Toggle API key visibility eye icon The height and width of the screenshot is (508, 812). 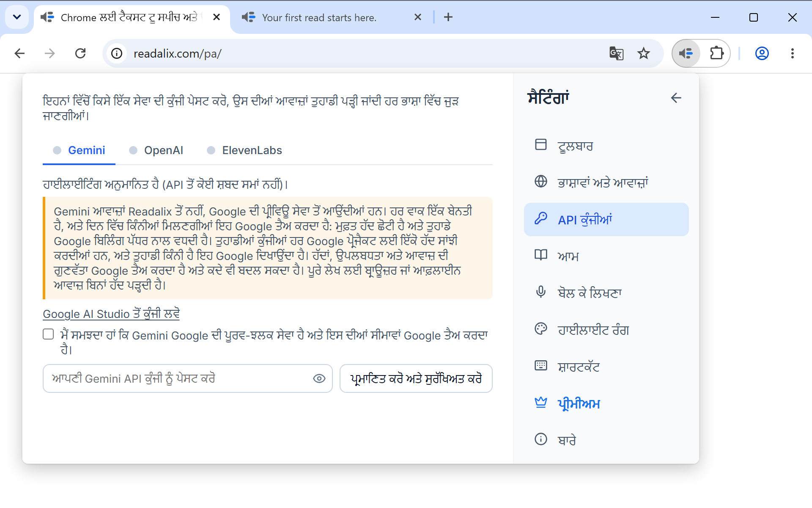click(x=319, y=378)
